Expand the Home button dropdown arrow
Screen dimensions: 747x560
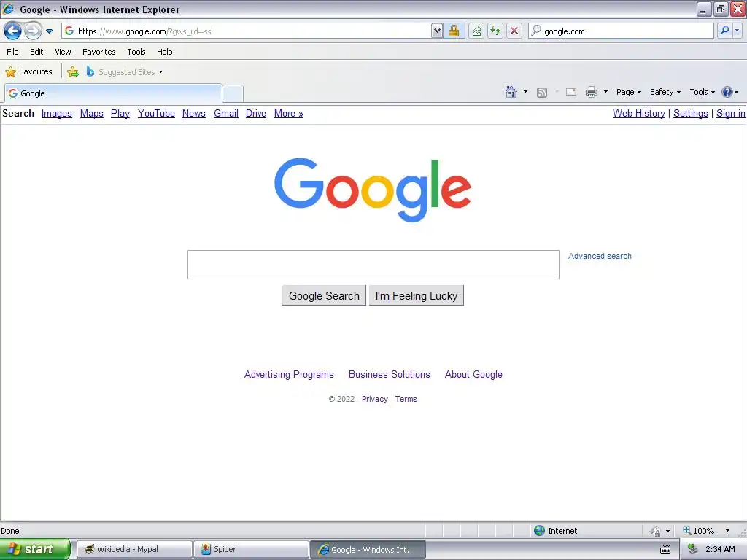(525, 92)
